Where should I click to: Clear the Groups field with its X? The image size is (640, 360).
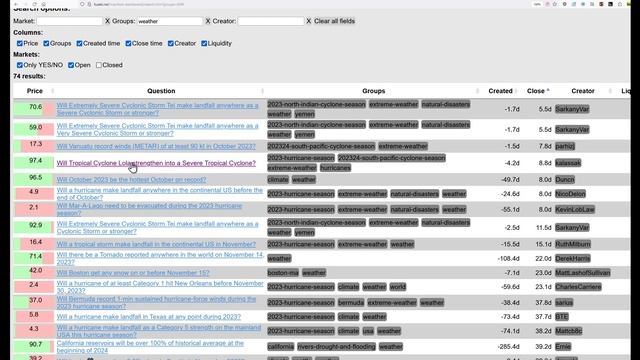[x=208, y=21]
